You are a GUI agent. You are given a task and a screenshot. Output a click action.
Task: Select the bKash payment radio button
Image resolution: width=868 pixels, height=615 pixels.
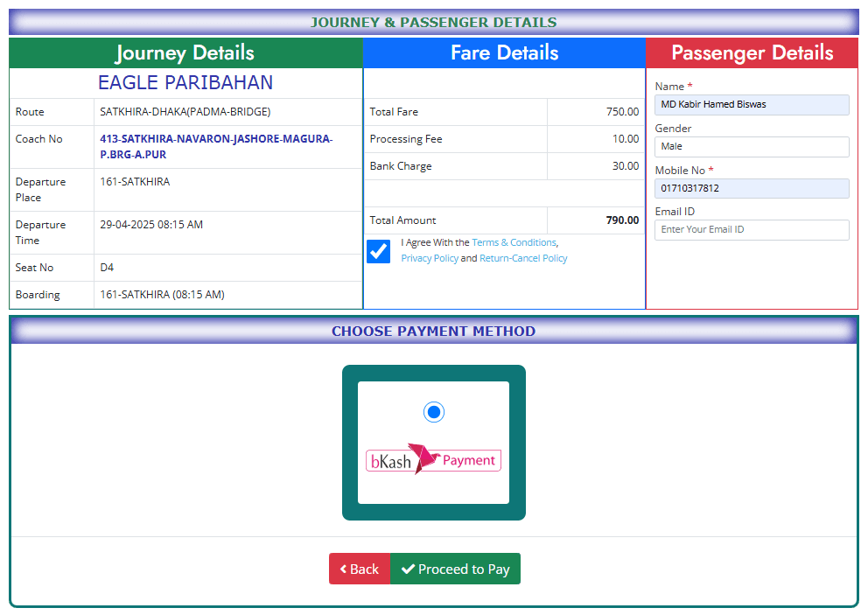(433, 412)
